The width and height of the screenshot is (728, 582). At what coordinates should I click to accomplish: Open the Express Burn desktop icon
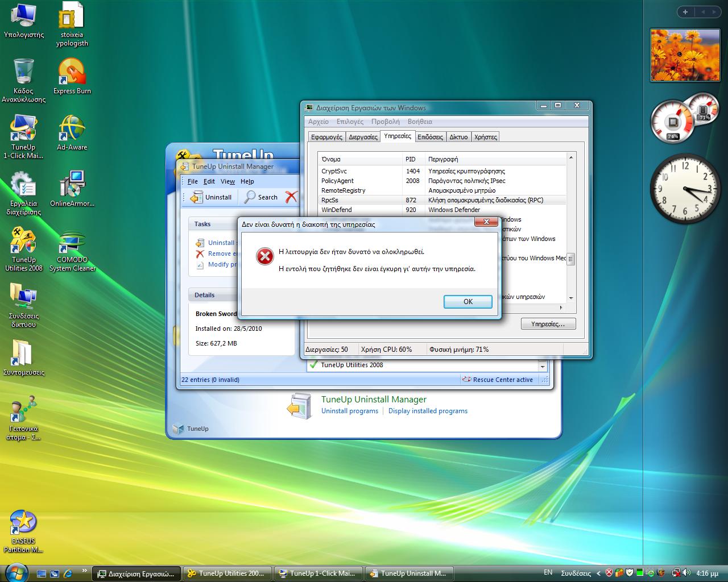click(x=72, y=76)
